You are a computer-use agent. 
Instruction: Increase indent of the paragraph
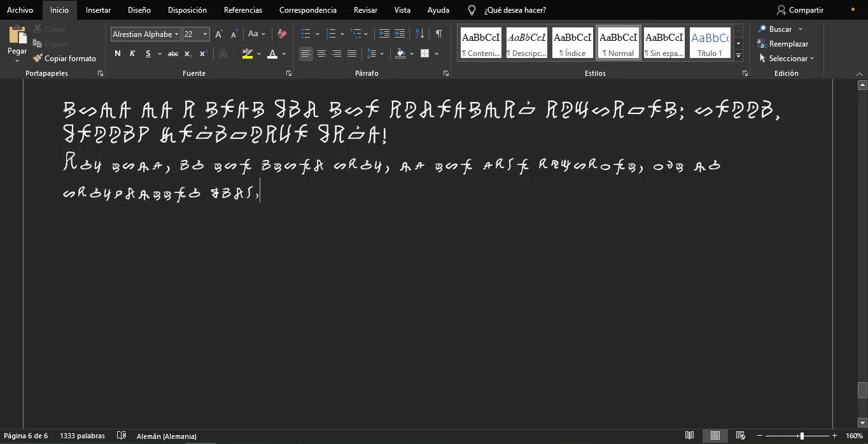(400, 34)
